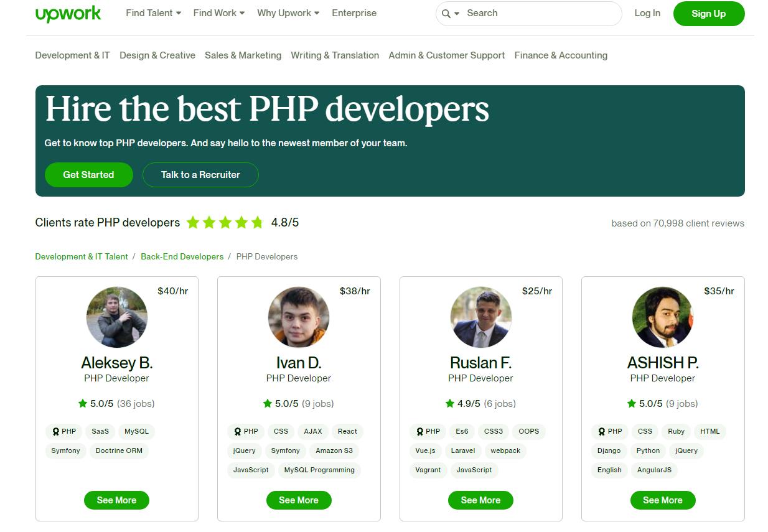This screenshot has height=532, width=768.
Task: Click the Python skill tag
Action: [x=648, y=450]
